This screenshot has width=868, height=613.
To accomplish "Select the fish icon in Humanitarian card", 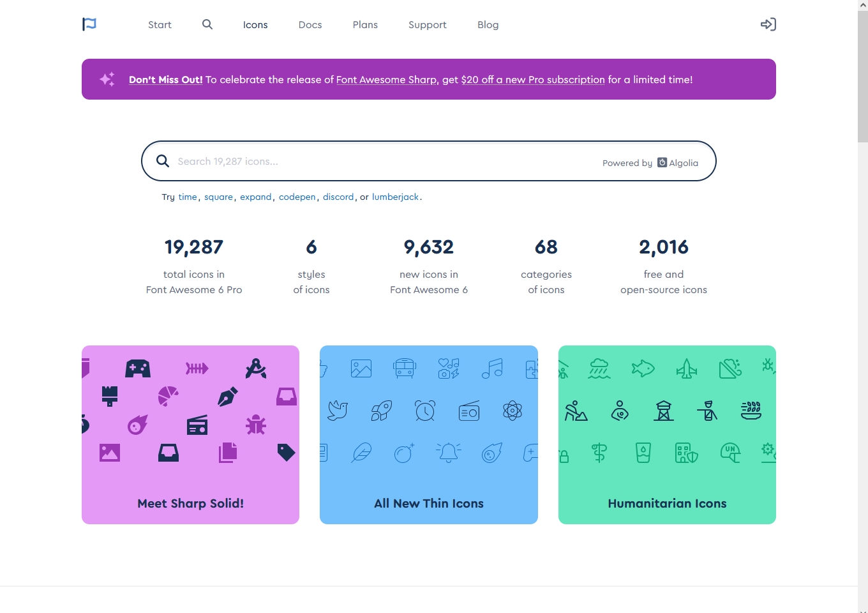I will 643,368.
